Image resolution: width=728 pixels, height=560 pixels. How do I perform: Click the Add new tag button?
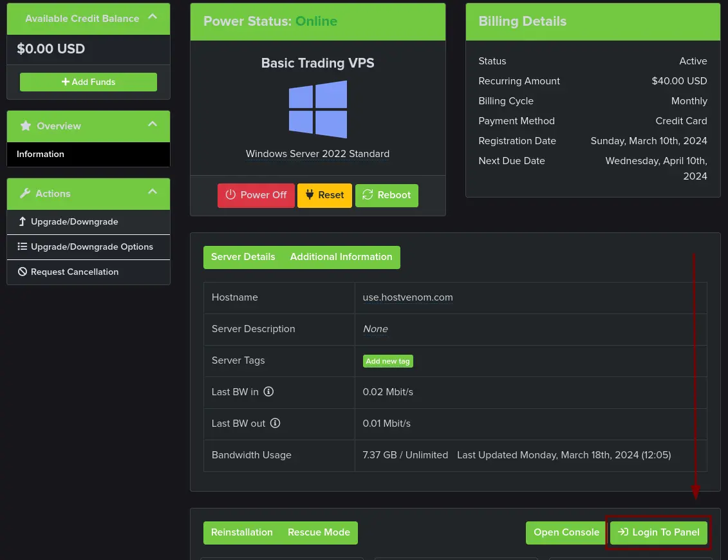click(x=387, y=361)
